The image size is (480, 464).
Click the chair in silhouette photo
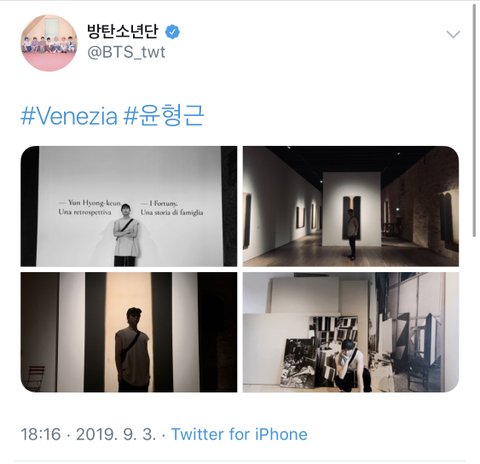coord(35,378)
